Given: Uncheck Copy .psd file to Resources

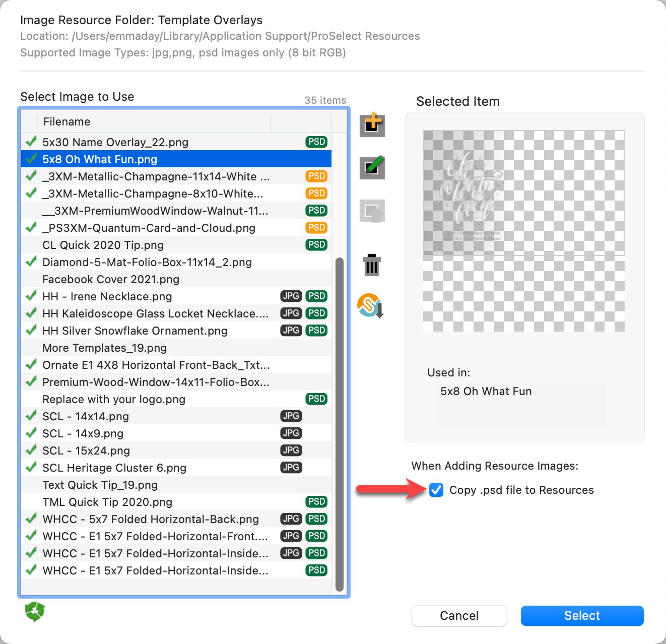Looking at the screenshot, I should tap(436, 490).
